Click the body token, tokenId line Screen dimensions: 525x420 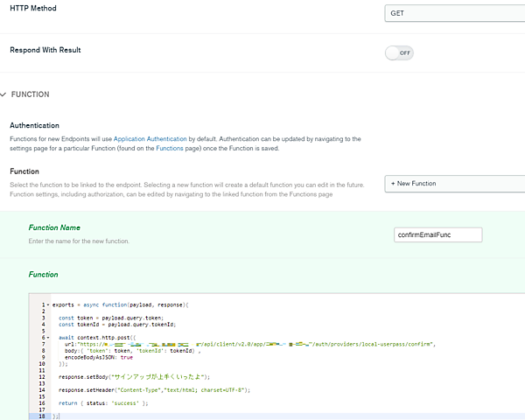coord(131,351)
